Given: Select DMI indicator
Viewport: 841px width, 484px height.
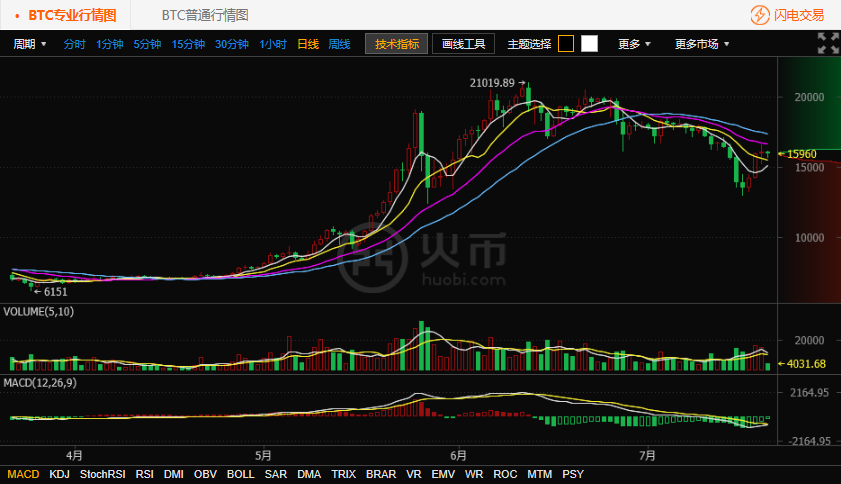Looking at the screenshot, I should pyautogui.click(x=174, y=474).
